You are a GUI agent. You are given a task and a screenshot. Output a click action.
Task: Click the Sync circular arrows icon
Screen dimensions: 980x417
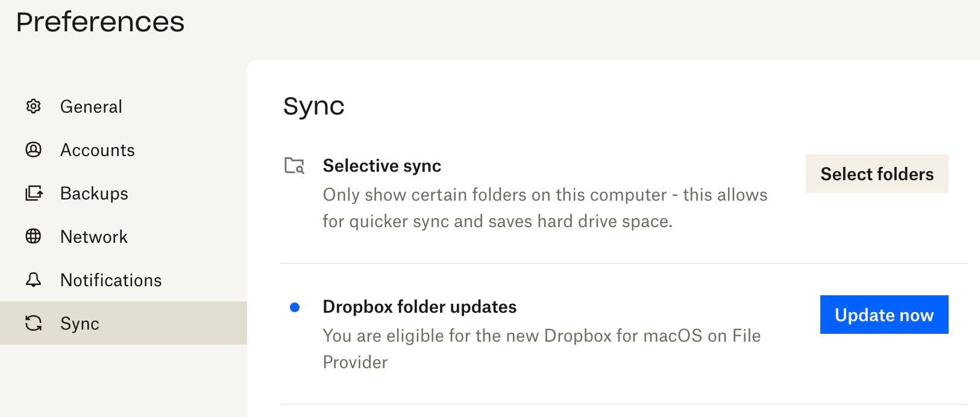33,324
